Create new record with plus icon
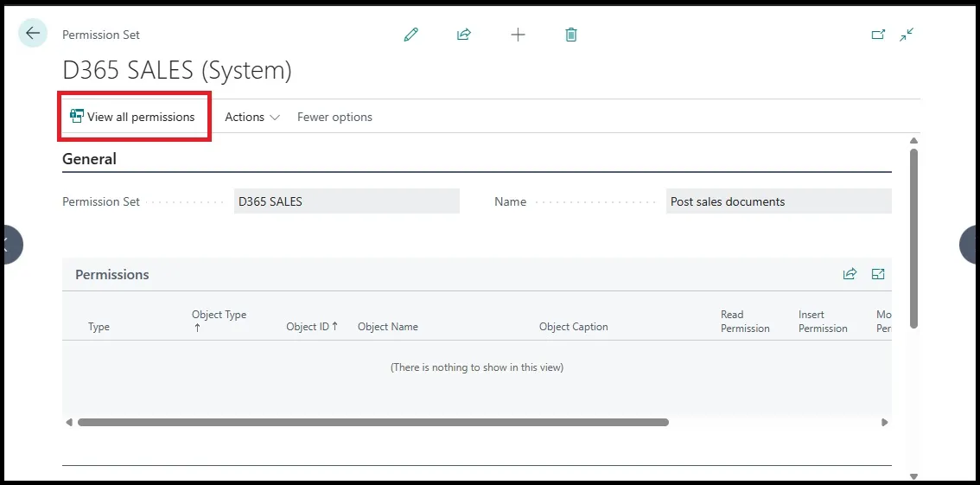The height and width of the screenshot is (485, 980). coord(519,35)
